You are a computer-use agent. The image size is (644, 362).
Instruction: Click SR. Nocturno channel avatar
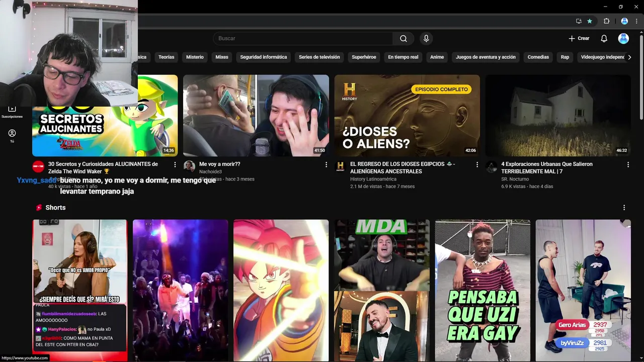[491, 167]
